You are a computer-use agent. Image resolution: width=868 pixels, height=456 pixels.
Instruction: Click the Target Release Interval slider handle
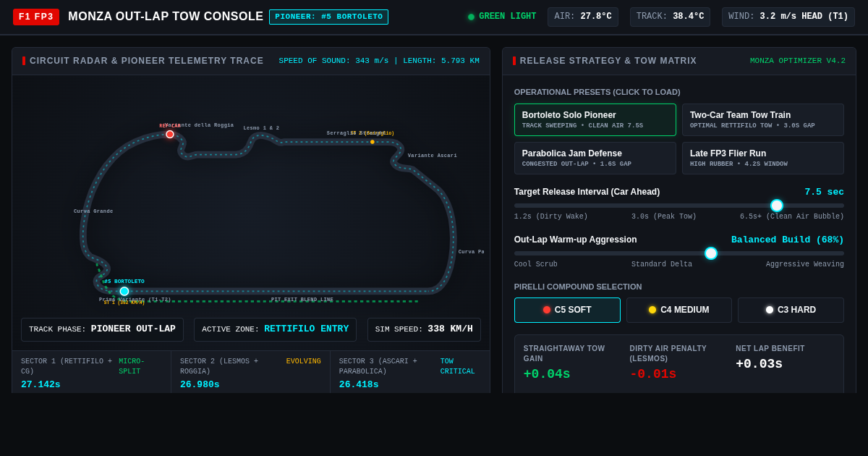(x=777, y=206)
